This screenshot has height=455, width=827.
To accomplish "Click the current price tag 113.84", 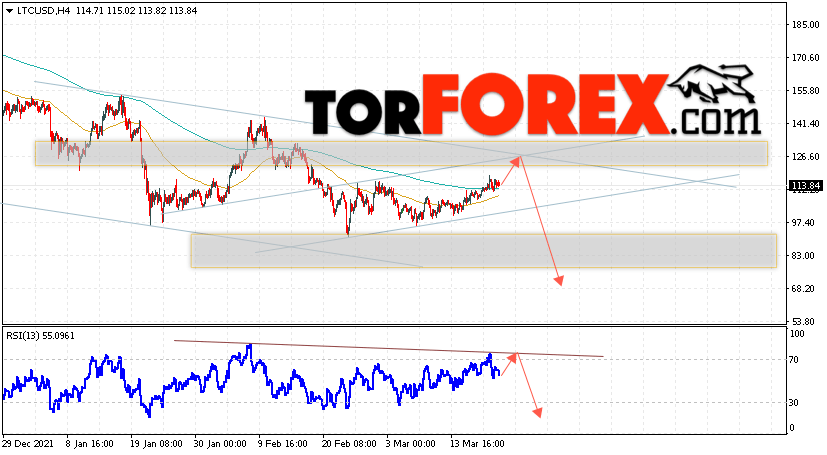I will 805,186.
